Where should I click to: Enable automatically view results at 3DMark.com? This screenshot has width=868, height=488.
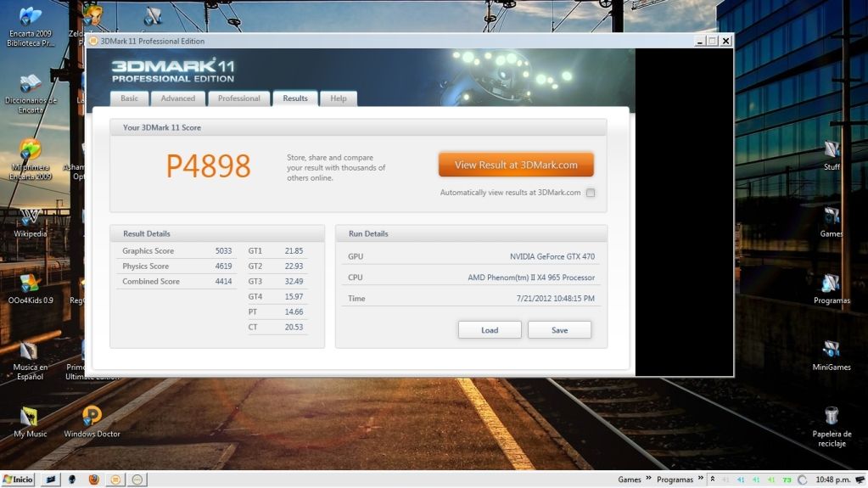[x=591, y=193]
